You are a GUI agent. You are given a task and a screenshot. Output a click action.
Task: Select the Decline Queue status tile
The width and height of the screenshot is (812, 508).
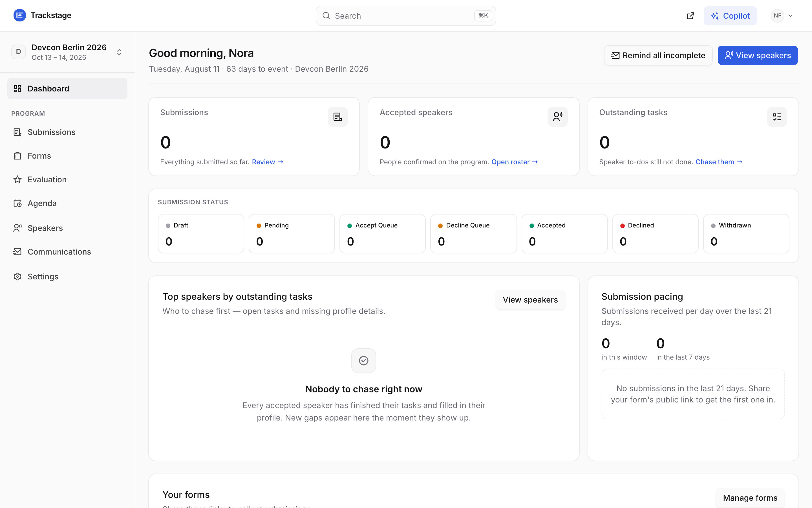(473, 233)
